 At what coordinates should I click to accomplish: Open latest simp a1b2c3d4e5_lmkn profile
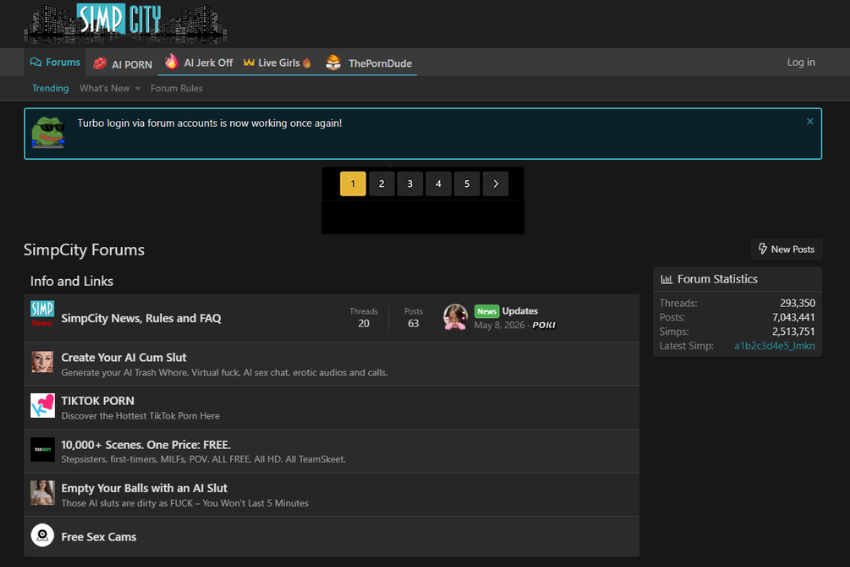[x=774, y=346]
